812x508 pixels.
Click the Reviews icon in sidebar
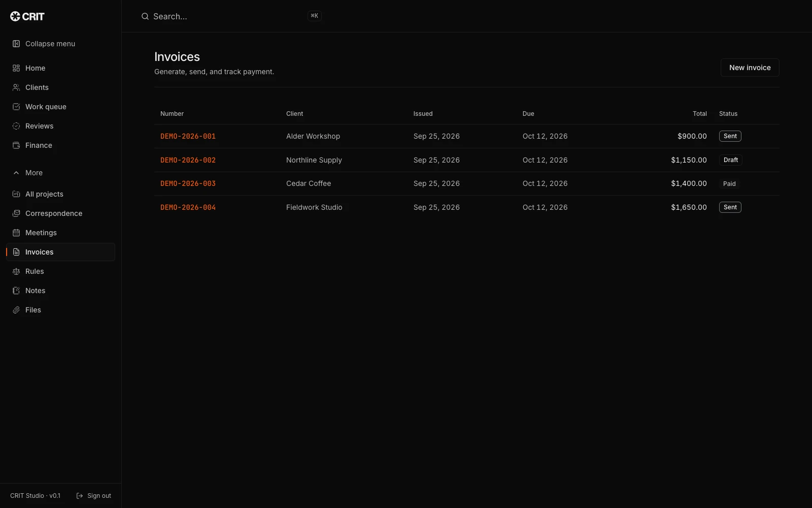click(16, 126)
